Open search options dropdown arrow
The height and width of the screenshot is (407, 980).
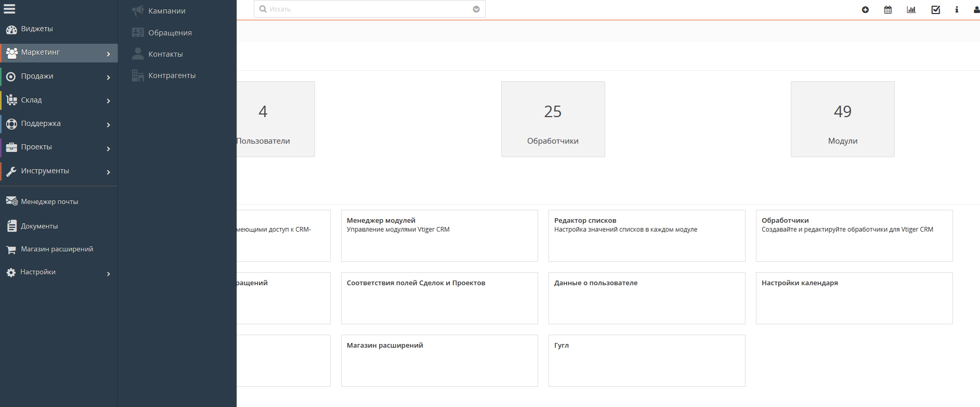pos(476,9)
